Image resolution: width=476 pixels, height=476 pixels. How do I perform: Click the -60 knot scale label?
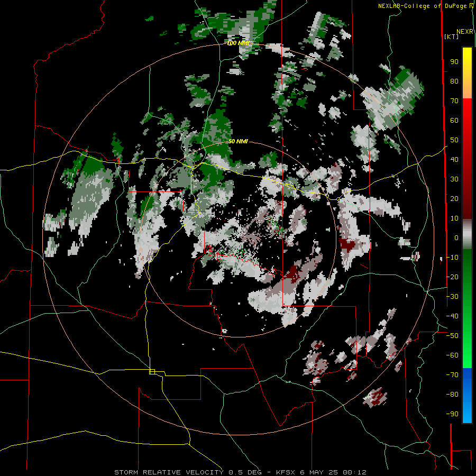452,355
